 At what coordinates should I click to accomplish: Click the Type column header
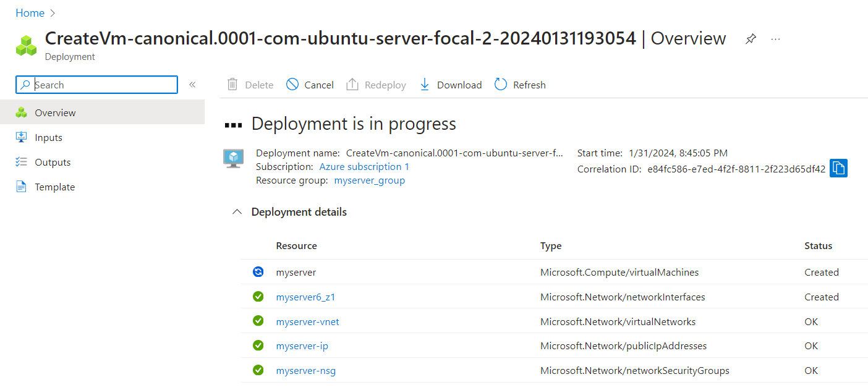tap(551, 246)
